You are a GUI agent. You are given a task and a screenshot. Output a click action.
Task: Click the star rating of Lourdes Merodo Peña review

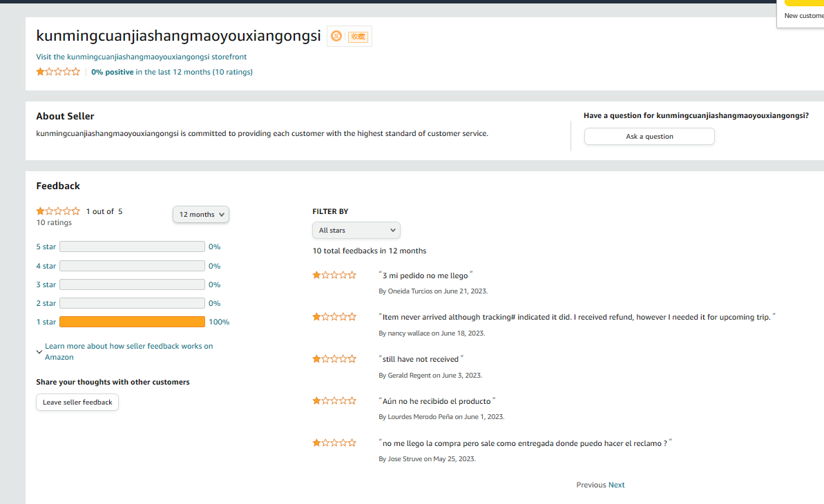pos(334,400)
